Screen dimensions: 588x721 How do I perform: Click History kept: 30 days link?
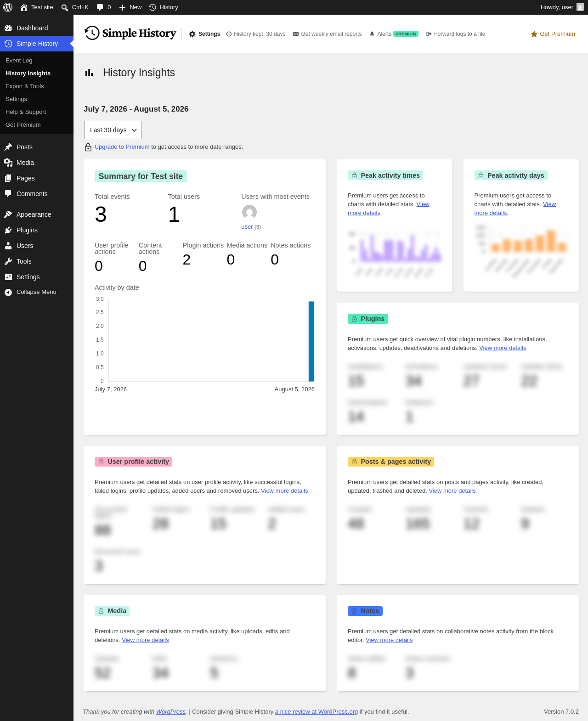pyautogui.click(x=256, y=34)
